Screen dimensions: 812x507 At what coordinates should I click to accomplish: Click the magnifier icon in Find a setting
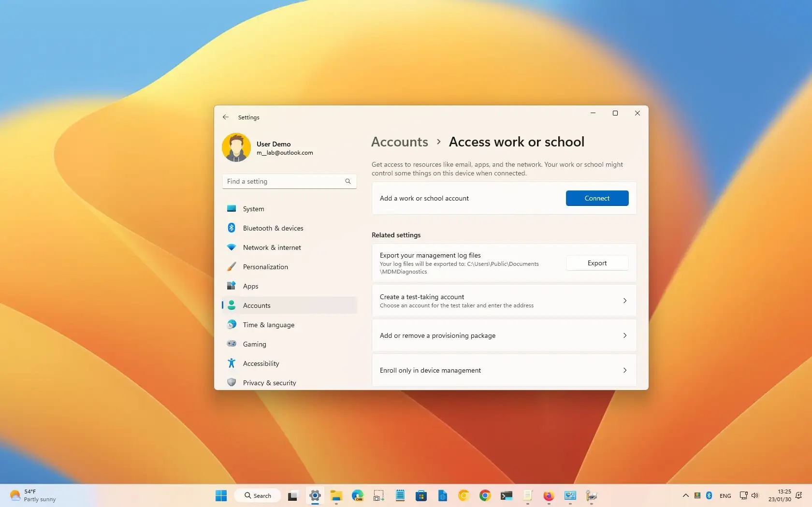click(348, 181)
